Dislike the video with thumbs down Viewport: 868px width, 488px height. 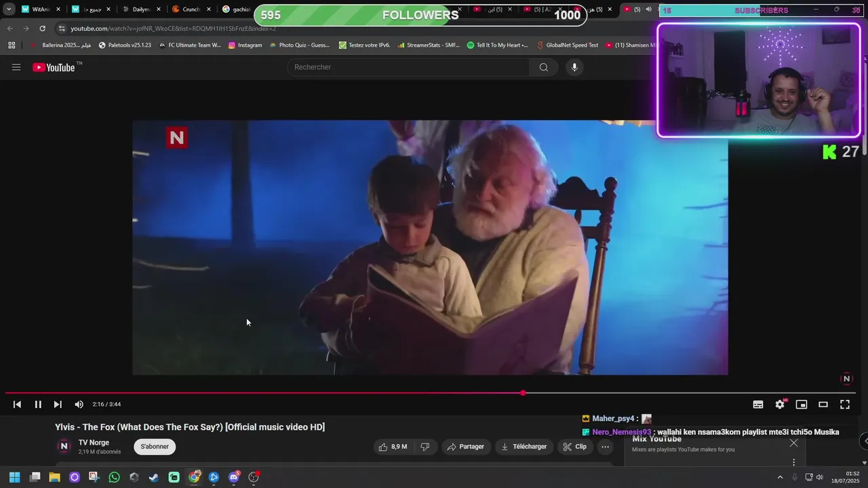point(425,447)
